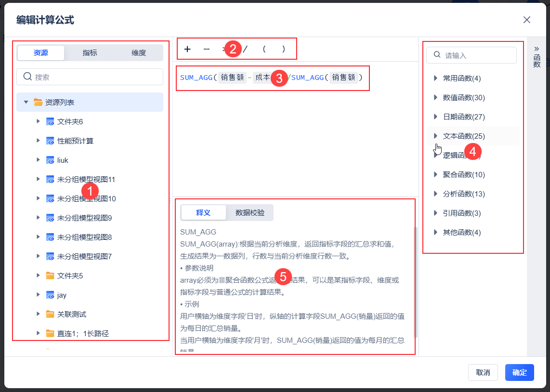Viewport: 550px width, 392px height.
Task: Click the view icon beside 性能预计算
Action: [x=50, y=141]
